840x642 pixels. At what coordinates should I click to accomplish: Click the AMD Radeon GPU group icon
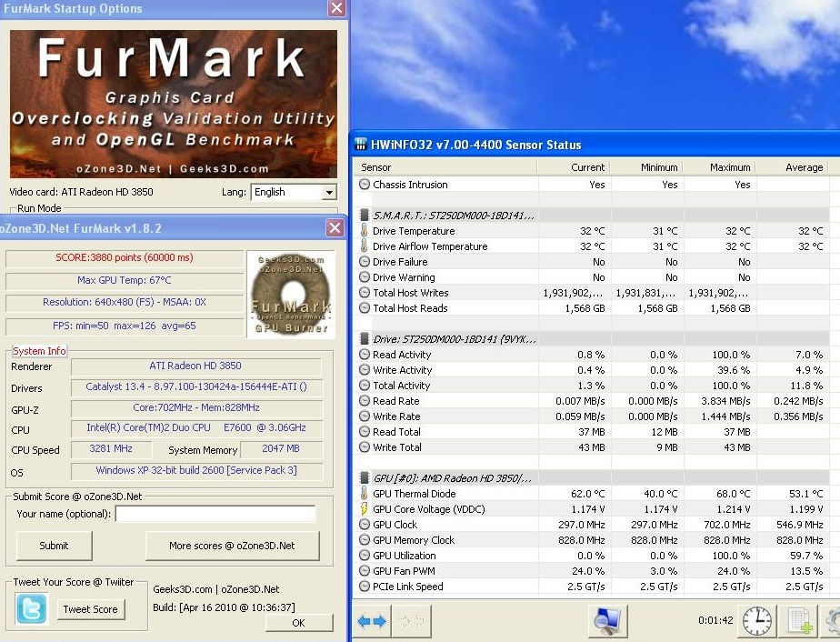click(x=365, y=478)
